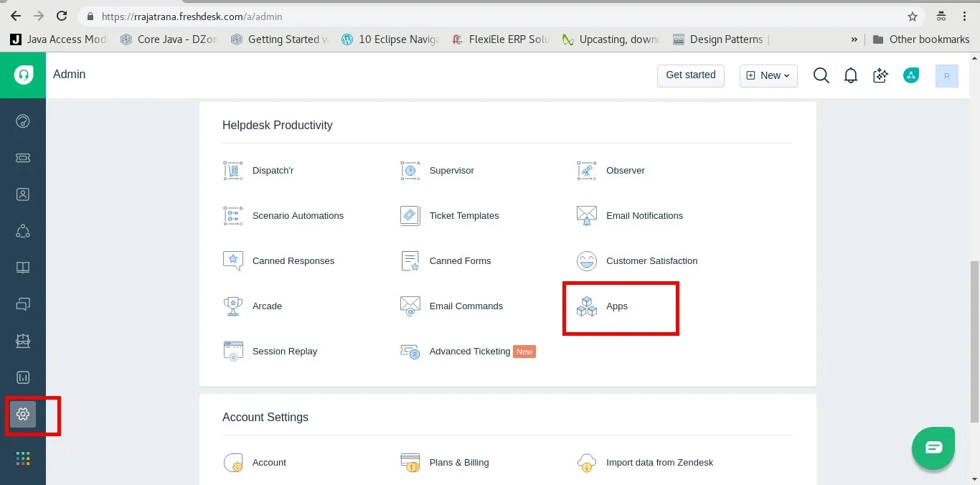The image size is (980, 485).
Task: Open the Reports chart icon in sidebar
Action: pos(23,377)
